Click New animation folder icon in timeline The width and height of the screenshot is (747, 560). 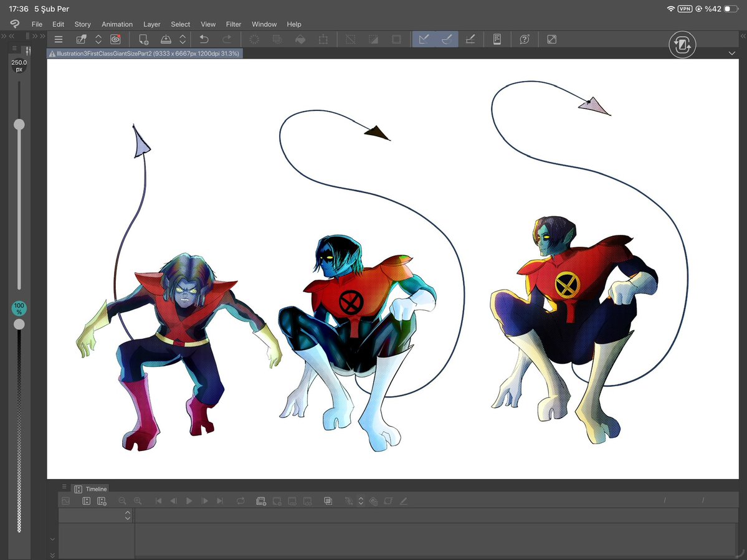(260, 501)
